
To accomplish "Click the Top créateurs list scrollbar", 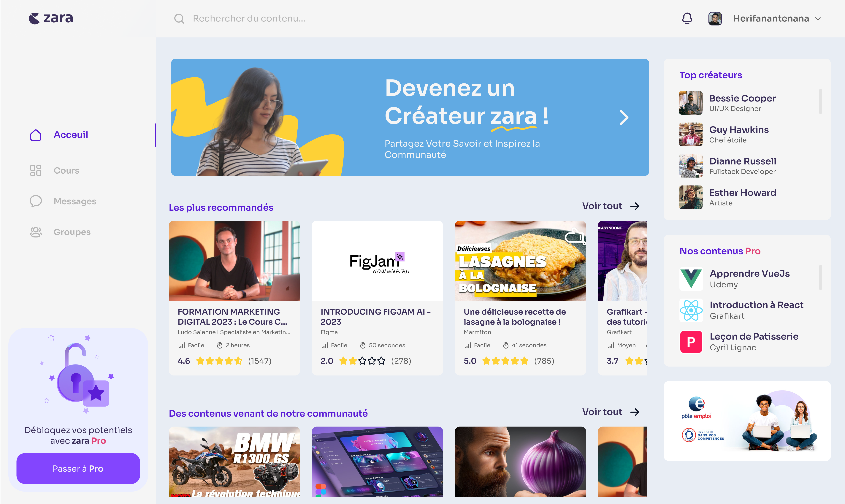I will [x=820, y=102].
